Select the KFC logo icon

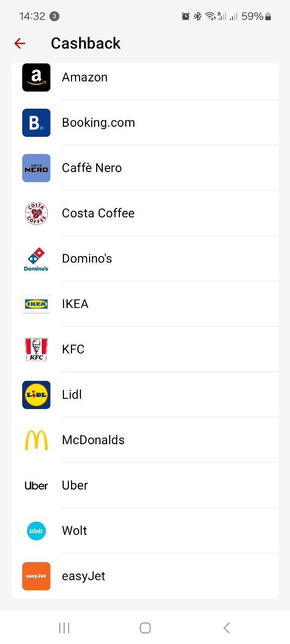[x=36, y=349]
